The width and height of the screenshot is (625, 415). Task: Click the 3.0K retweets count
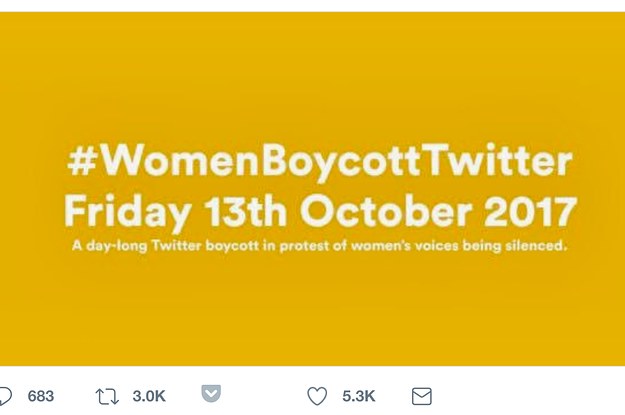tap(149, 396)
